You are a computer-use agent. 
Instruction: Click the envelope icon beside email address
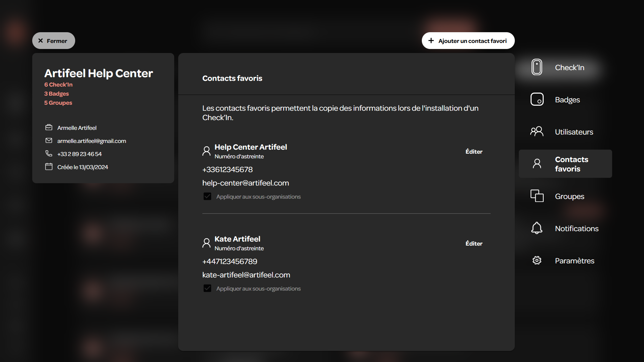[49, 141]
